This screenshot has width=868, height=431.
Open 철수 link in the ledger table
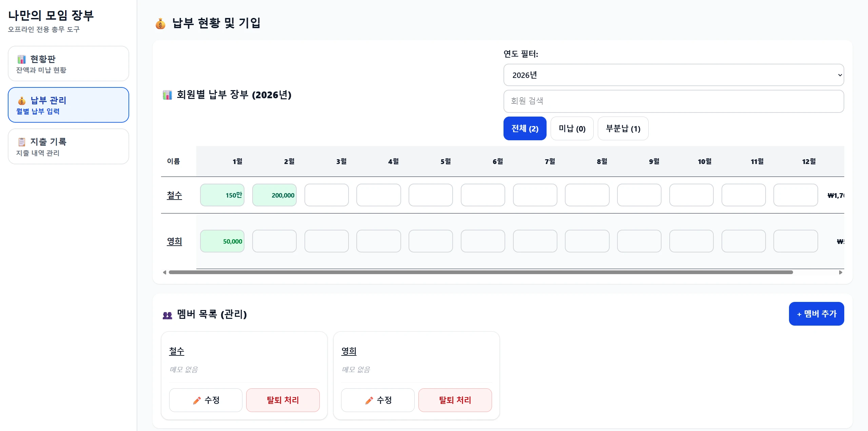[174, 195]
